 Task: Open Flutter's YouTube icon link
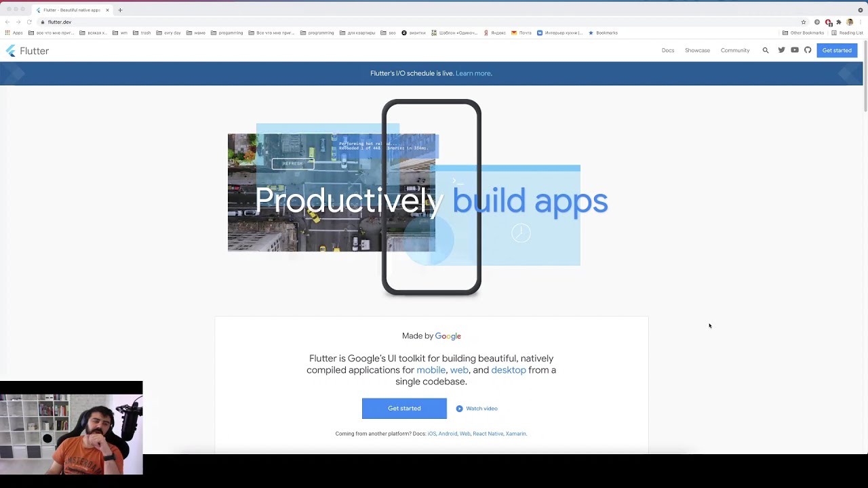[795, 50]
